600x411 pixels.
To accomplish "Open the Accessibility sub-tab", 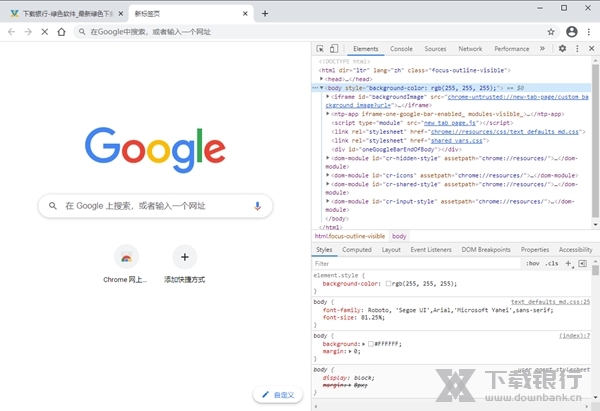I will [x=576, y=250].
